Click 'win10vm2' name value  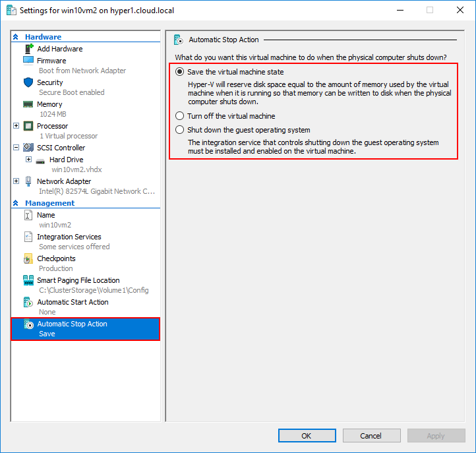click(x=55, y=225)
